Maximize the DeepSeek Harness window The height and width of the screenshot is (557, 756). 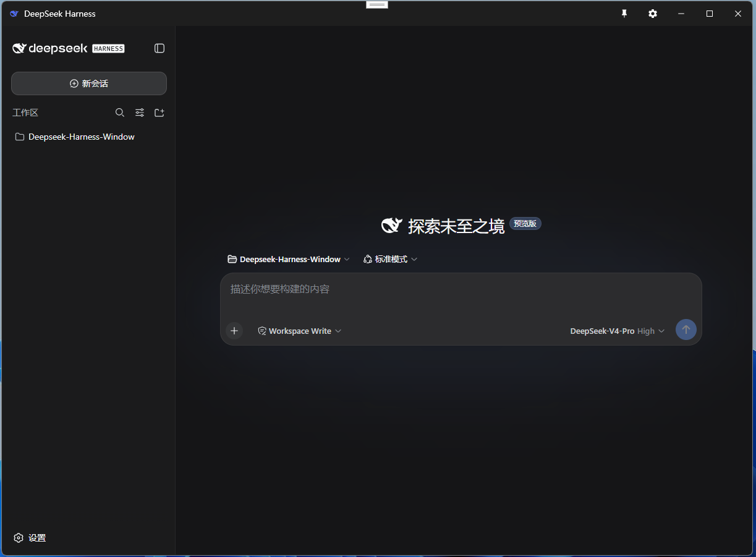point(710,14)
